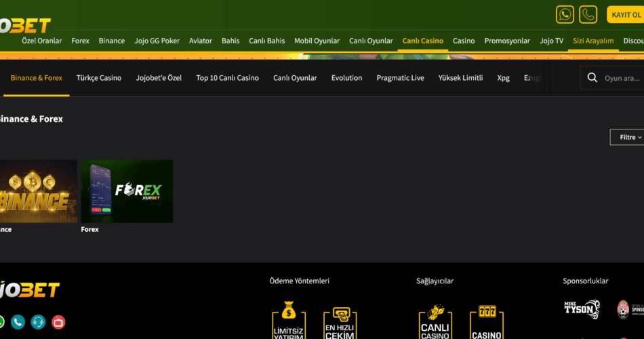Image resolution: width=644 pixels, height=339 pixels.
Task: Click the phone call icon in header
Action: (588, 15)
